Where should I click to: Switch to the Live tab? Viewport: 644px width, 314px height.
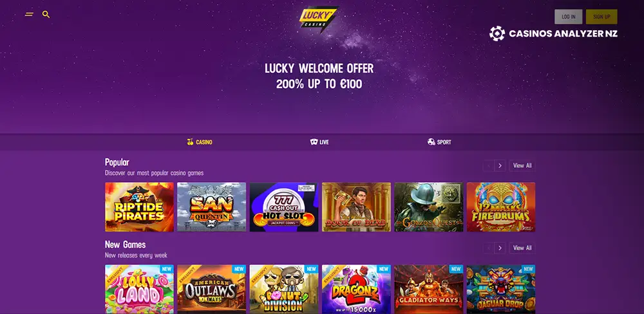tap(319, 142)
